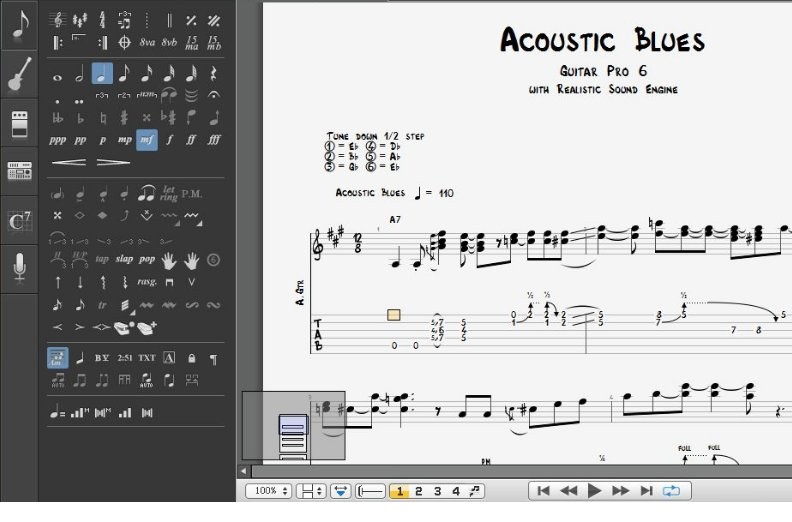
Task: Play the Acoustic Blues score
Action: (x=595, y=491)
